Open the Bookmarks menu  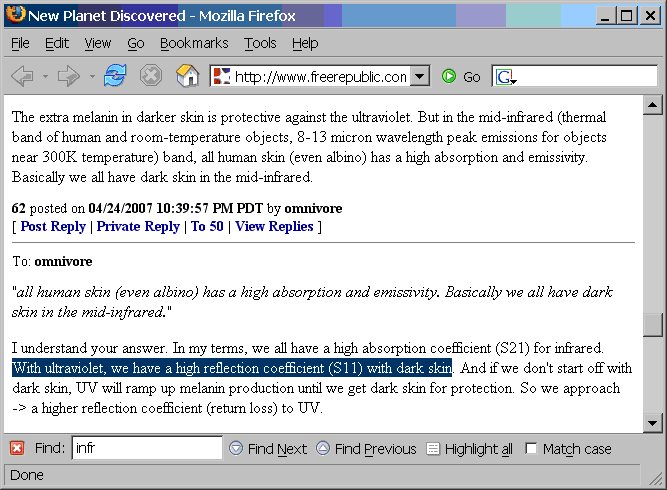click(194, 43)
